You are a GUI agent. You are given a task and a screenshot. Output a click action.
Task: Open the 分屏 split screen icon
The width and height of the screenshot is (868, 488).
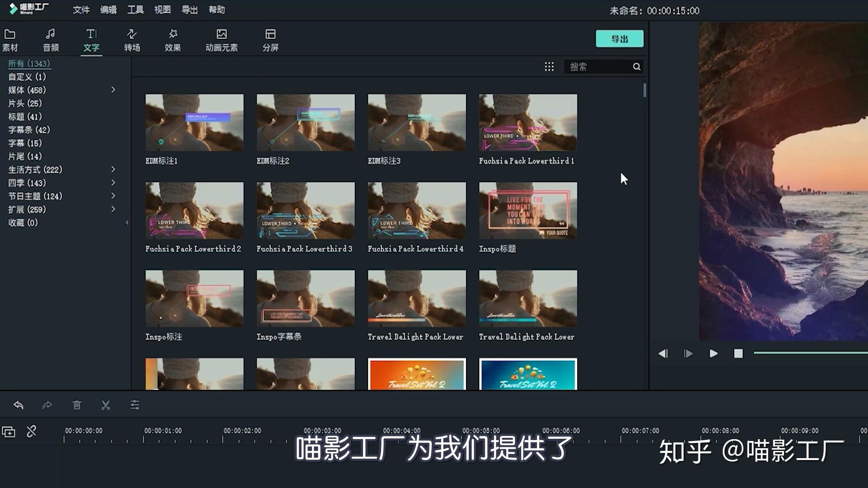pos(270,34)
